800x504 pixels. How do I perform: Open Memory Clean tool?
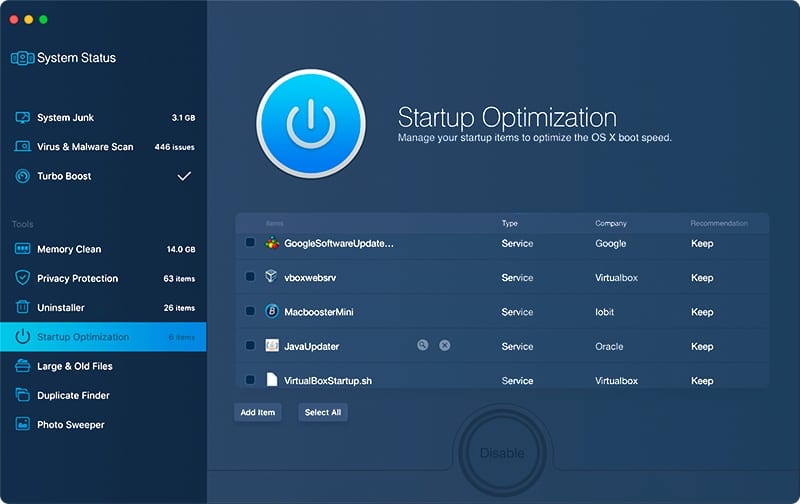pos(103,249)
